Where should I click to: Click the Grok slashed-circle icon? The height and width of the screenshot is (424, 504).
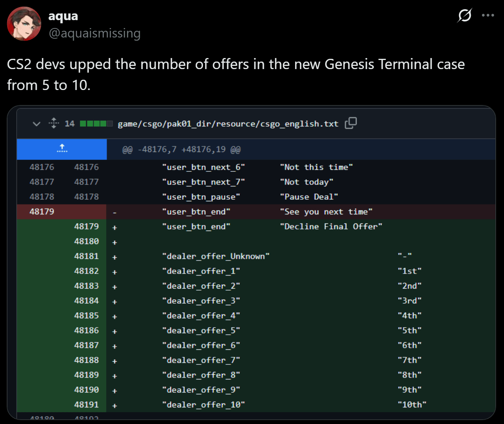(465, 15)
